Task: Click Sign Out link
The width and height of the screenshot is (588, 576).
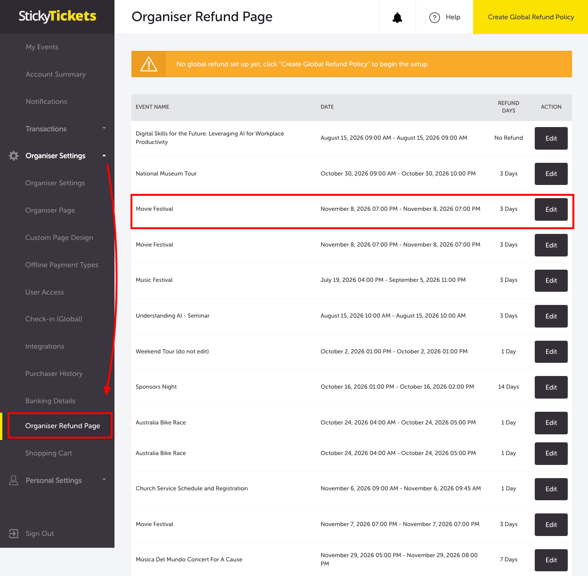Action: (x=39, y=533)
